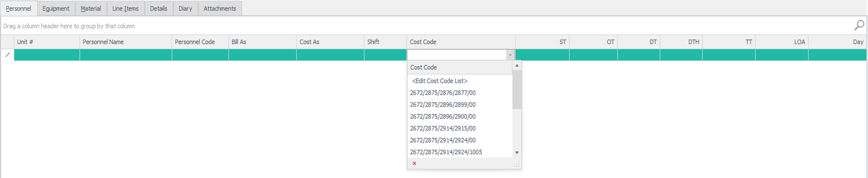Open the Line Items tab
This screenshot has height=178, width=868.
click(125, 9)
